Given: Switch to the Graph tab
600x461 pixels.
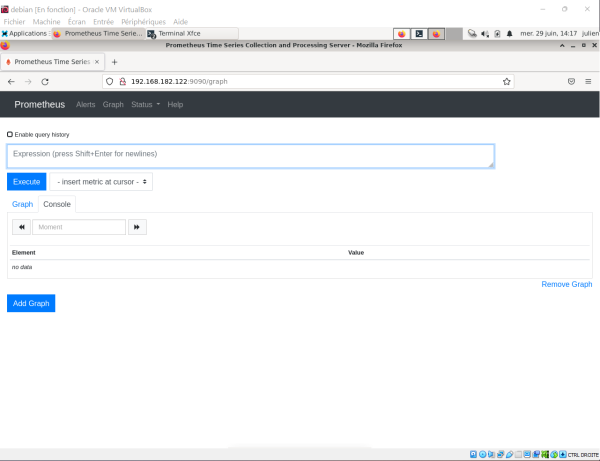Looking at the screenshot, I should click(x=23, y=204).
